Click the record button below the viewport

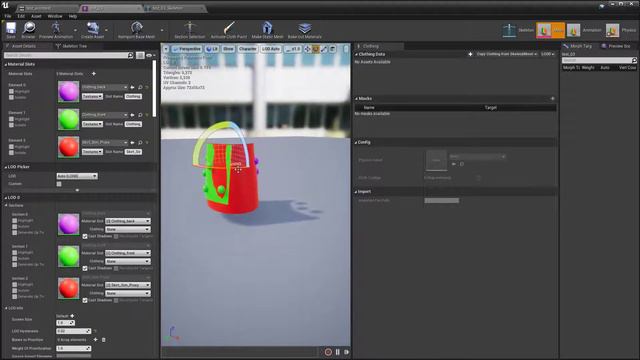click(328, 352)
